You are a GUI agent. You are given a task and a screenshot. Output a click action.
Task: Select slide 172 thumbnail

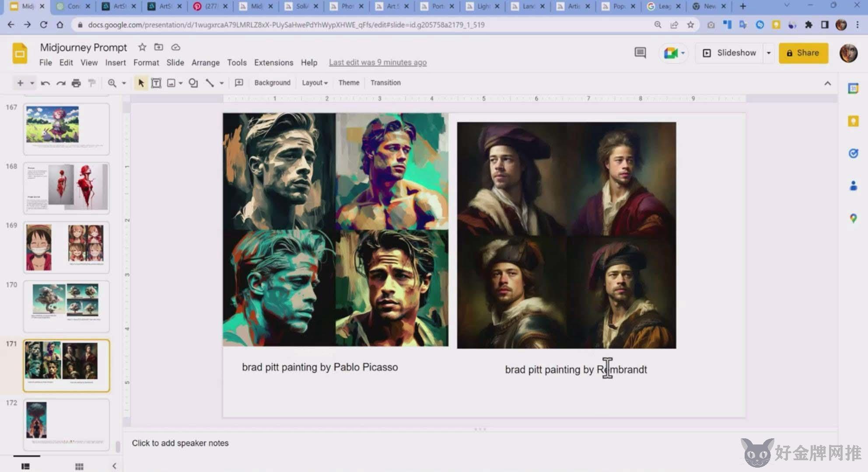tap(66, 425)
